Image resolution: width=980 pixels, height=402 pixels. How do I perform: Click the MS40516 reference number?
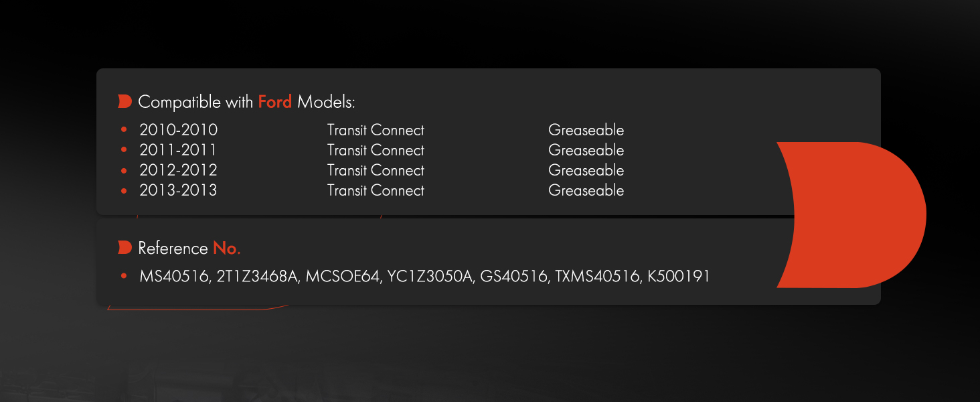tap(174, 276)
